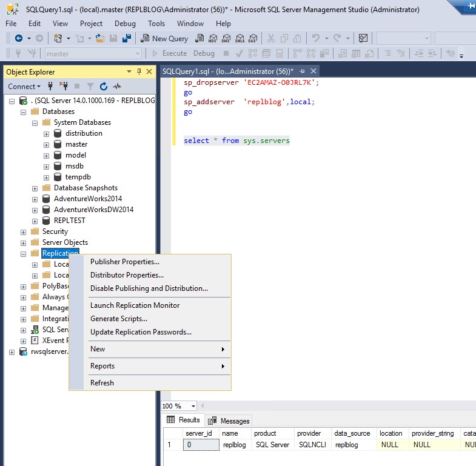476x466 pixels.
Task: Expand the master database node
Action: 46,145
